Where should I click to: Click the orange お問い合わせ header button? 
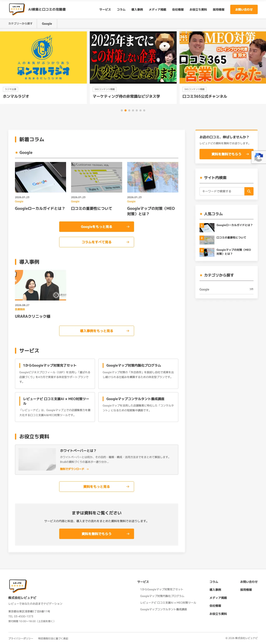[244, 10]
